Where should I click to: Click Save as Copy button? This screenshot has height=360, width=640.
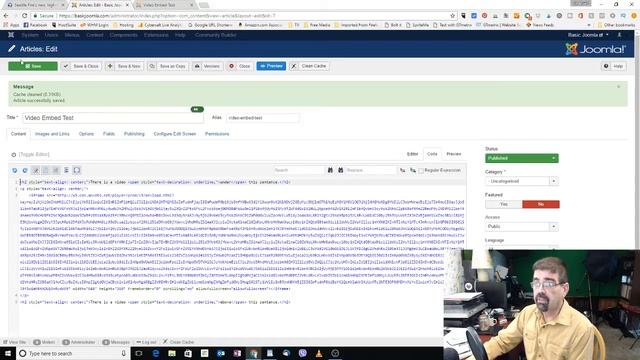(x=167, y=66)
